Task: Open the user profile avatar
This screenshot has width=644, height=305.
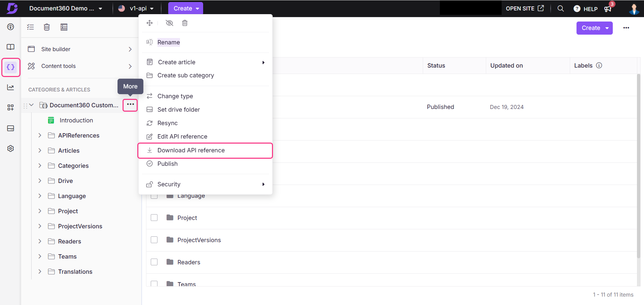Action: click(x=634, y=9)
